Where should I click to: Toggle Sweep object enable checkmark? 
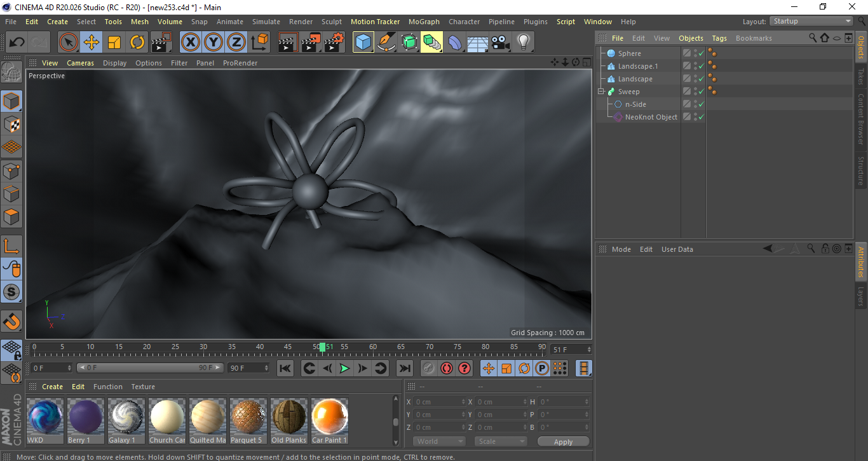[x=701, y=92]
